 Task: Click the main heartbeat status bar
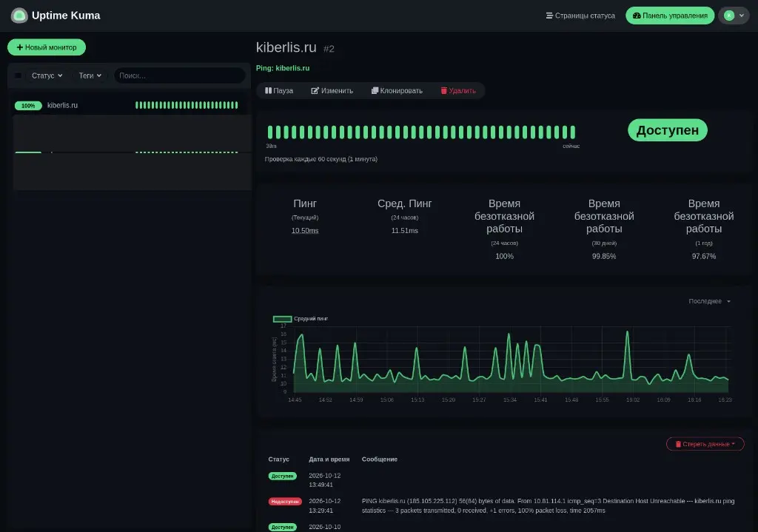421,132
